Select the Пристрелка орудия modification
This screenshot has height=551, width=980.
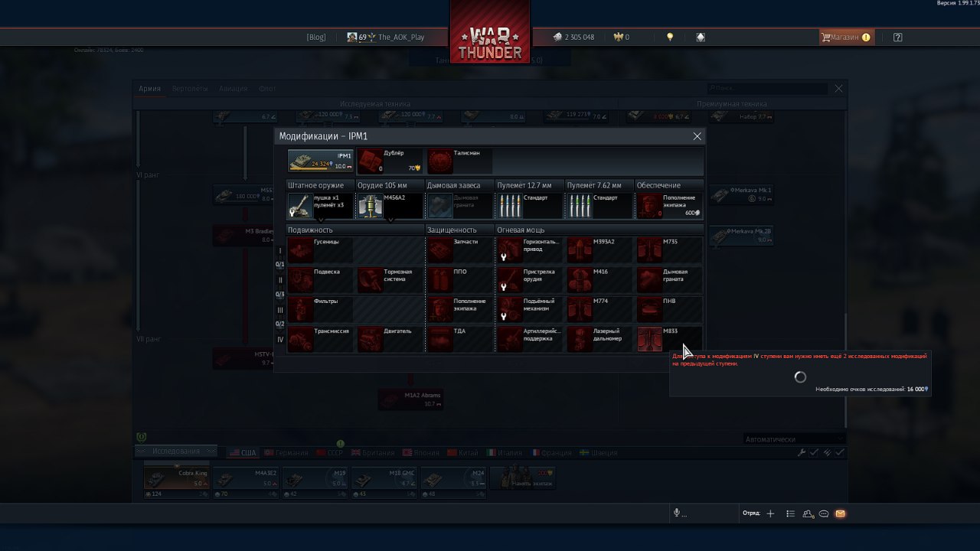pyautogui.click(x=530, y=280)
